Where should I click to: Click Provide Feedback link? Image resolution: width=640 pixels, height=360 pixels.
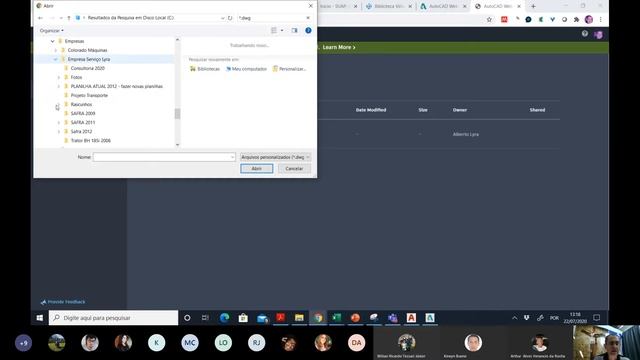pyautogui.click(x=63, y=302)
